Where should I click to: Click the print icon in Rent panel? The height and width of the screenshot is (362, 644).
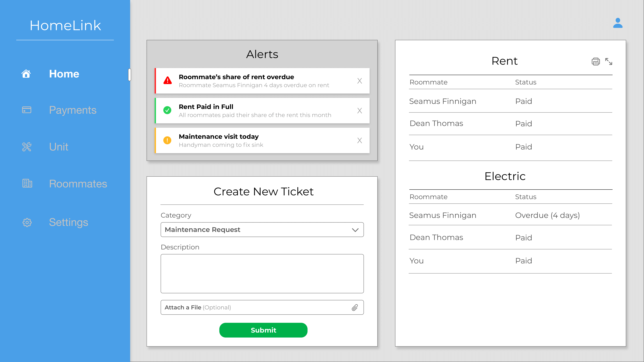click(x=595, y=61)
